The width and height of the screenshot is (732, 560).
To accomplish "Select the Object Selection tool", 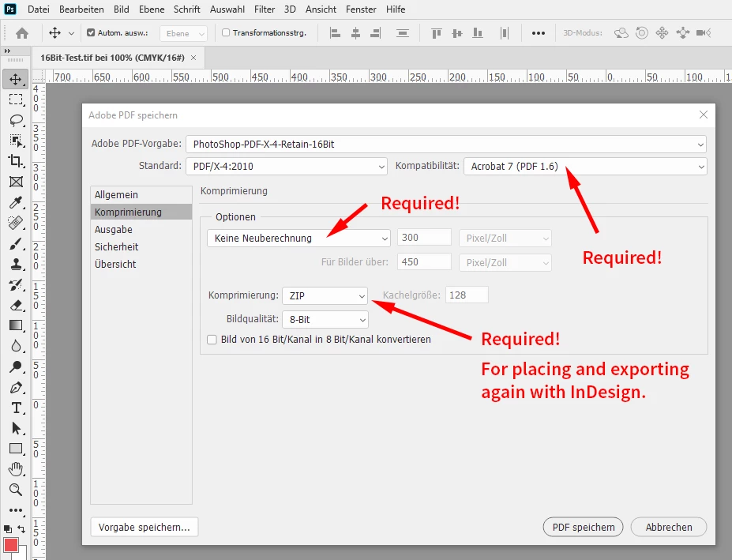I will (16, 141).
